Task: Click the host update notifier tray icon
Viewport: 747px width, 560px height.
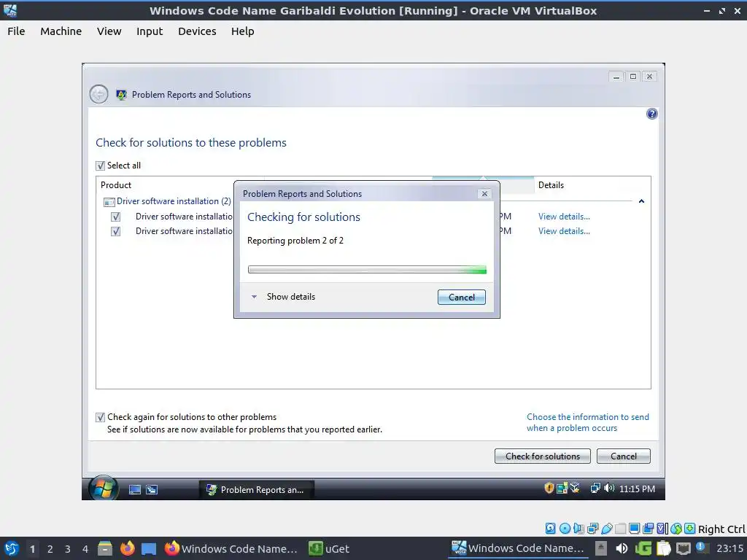Action: [x=701, y=548]
